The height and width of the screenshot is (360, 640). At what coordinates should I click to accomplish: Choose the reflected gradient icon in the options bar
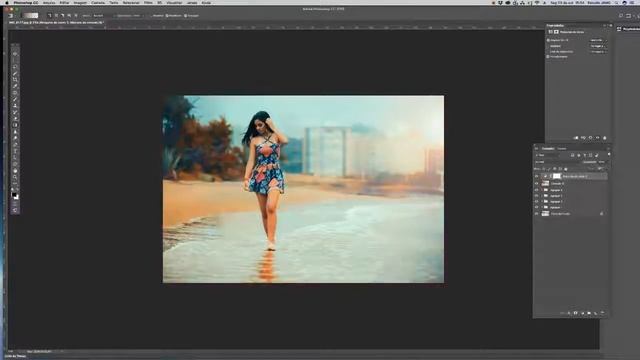coord(69,16)
